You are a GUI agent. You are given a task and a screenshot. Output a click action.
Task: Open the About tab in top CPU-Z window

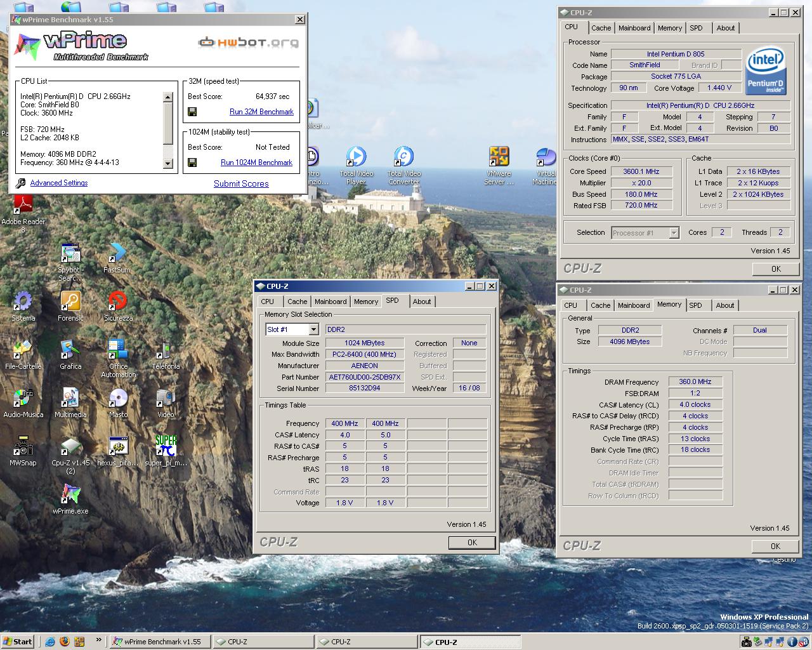[x=726, y=28]
